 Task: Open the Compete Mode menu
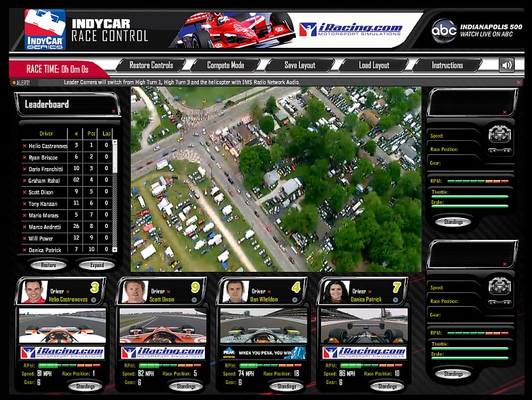pyautogui.click(x=225, y=65)
